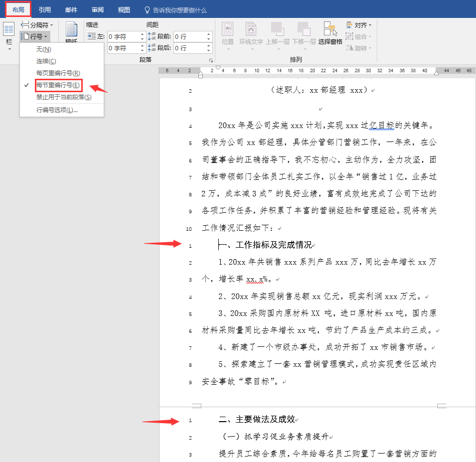476x462 pixels.
Task: Open the 分隔符 breaks dropdown
Action: [37, 25]
